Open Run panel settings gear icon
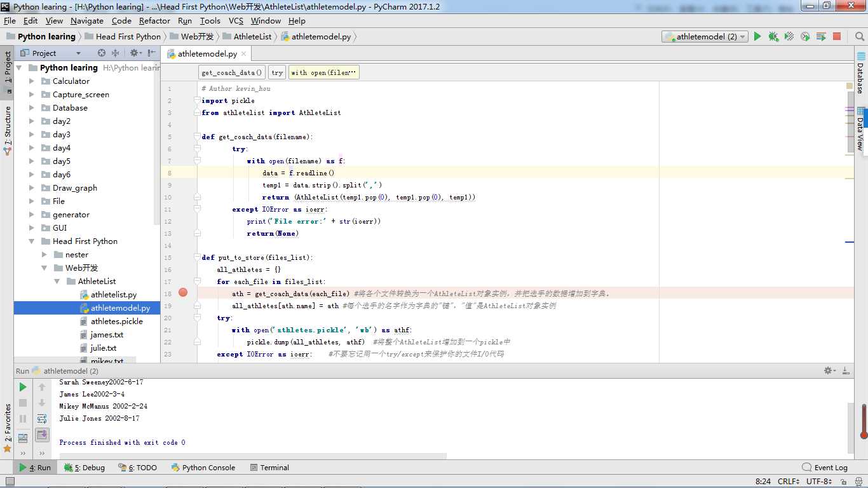The width and height of the screenshot is (868, 488). [829, 370]
